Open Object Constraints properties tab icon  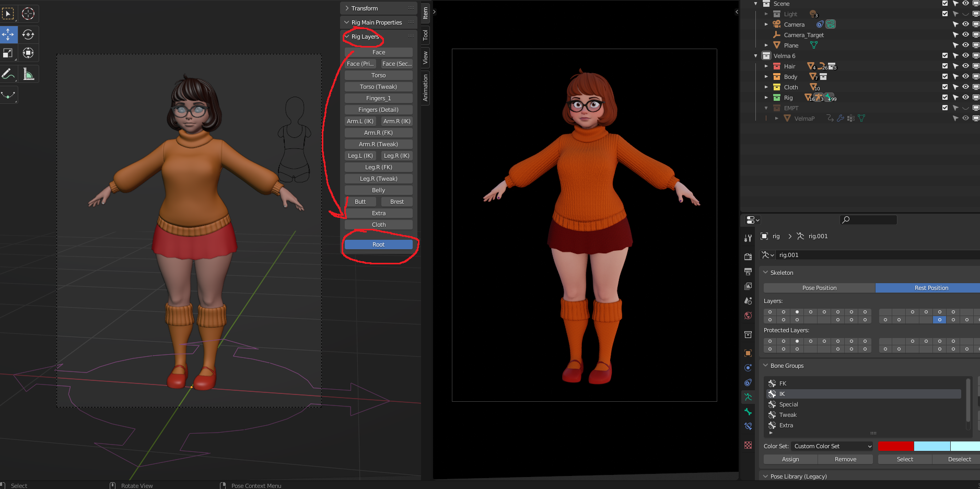click(748, 382)
